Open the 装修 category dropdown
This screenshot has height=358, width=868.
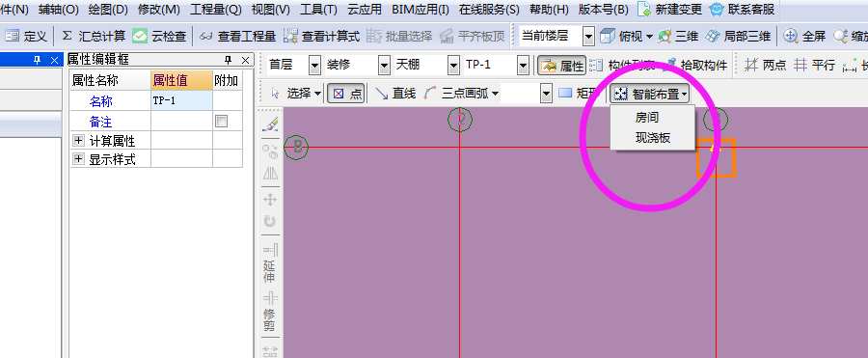point(384,66)
